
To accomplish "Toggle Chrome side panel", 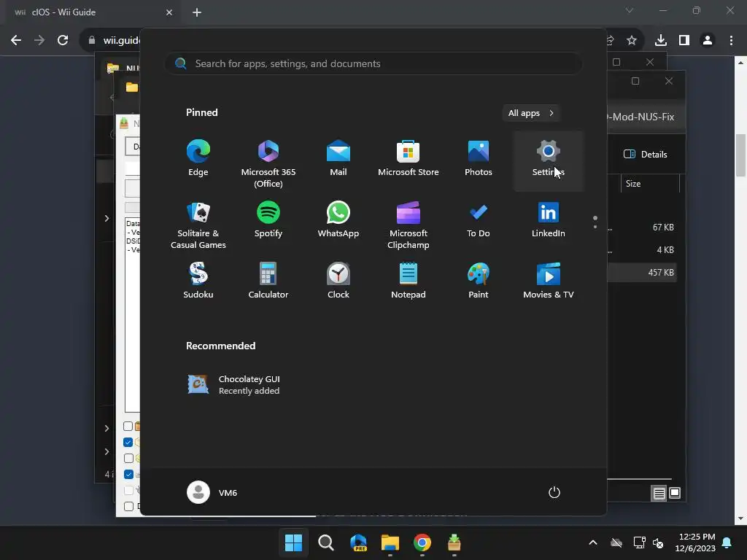I will (x=684, y=41).
